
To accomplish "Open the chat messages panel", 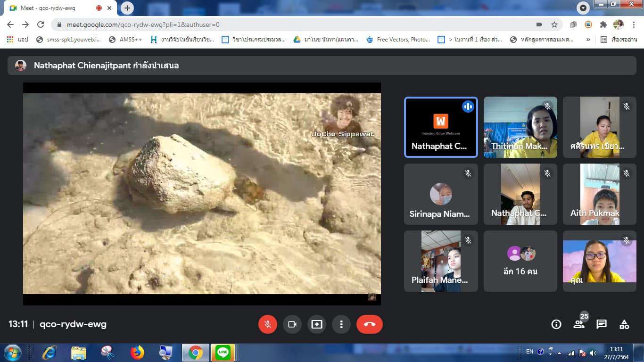I will point(601,324).
